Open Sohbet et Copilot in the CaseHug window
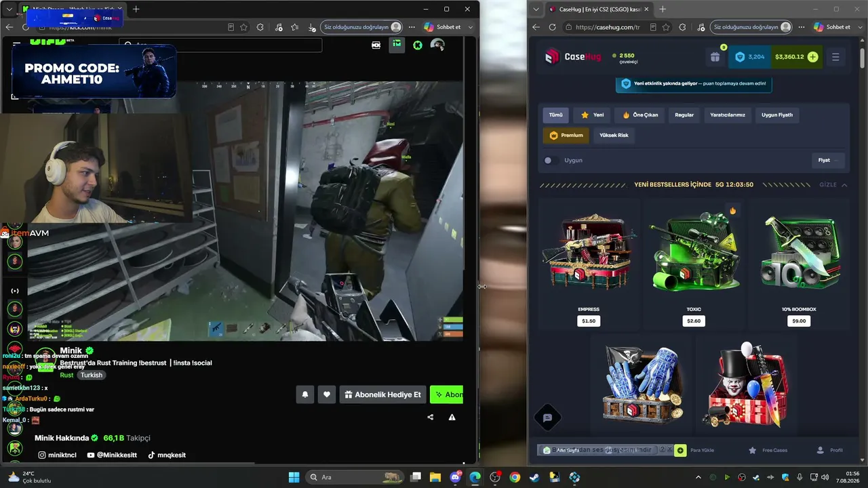The width and height of the screenshot is (868, 488). pos(831,27)
